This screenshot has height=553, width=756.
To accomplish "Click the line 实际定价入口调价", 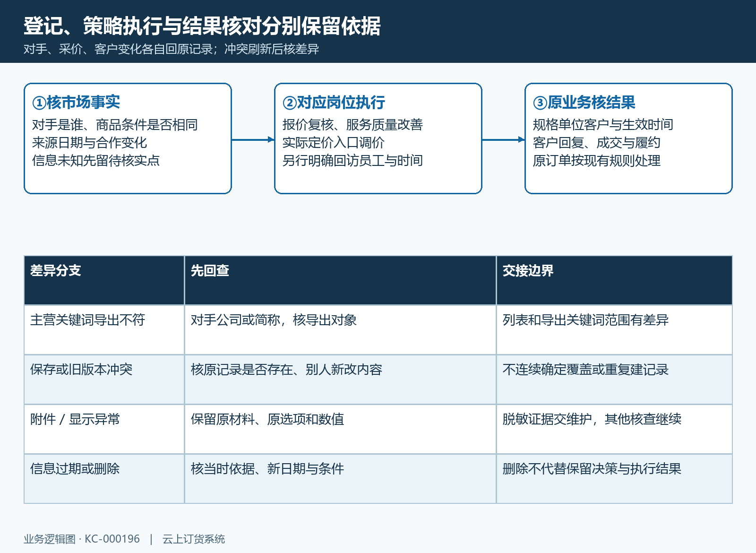I will (x=333, y=143).
